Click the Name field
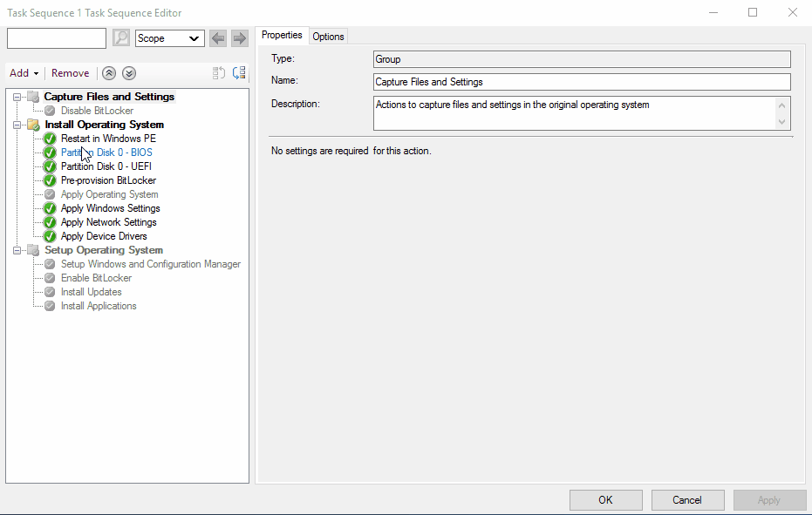 pos(582,82)
